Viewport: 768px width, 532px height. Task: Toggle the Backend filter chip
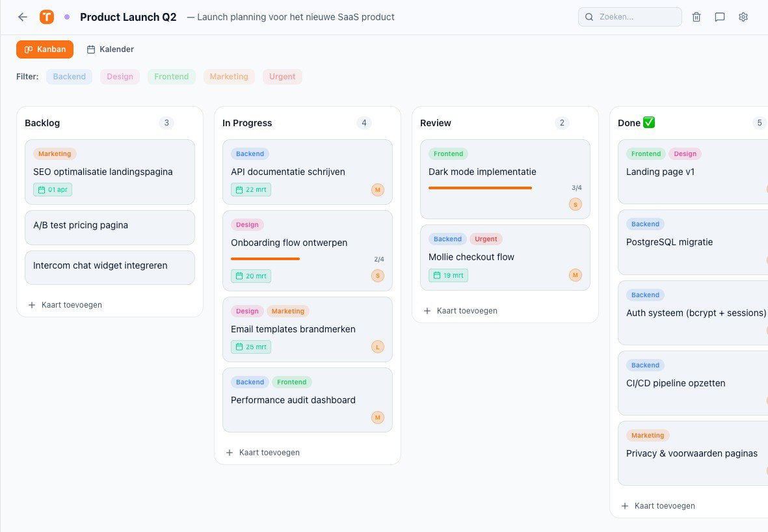point(69,76)
